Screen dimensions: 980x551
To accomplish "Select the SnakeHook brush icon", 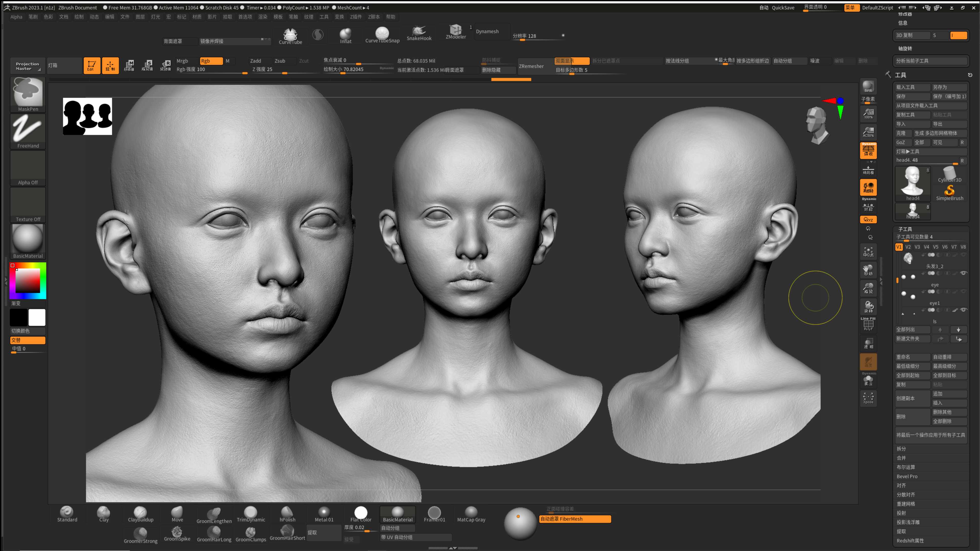I will 419,33.
